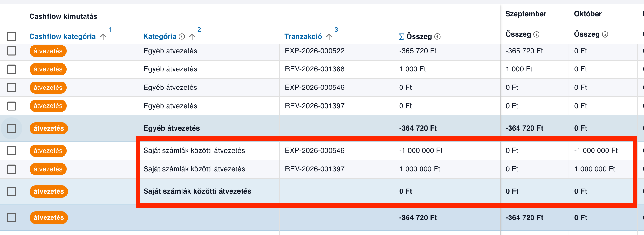Click the bold Egyéb átvezetés subtotal label
Viewport: 644px width, 235px height.
click(x=172, y=128)
